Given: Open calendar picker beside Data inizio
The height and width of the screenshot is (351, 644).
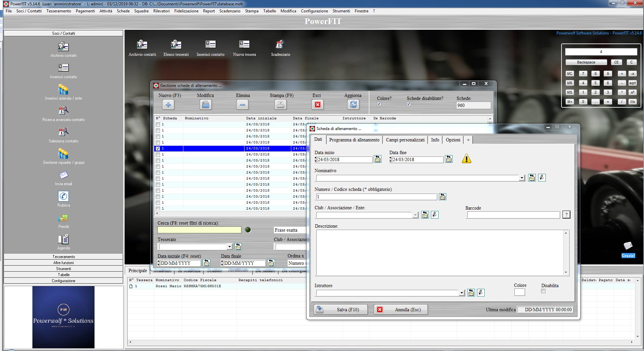Looking at the screenshot, I should pyautogui.click(x=377, y=159).
